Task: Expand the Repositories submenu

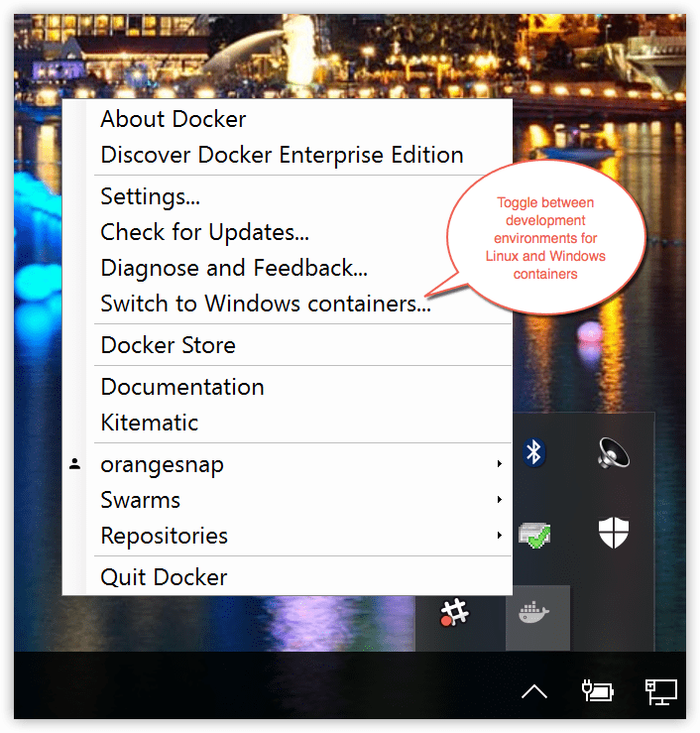Action: tap(499, 536)
